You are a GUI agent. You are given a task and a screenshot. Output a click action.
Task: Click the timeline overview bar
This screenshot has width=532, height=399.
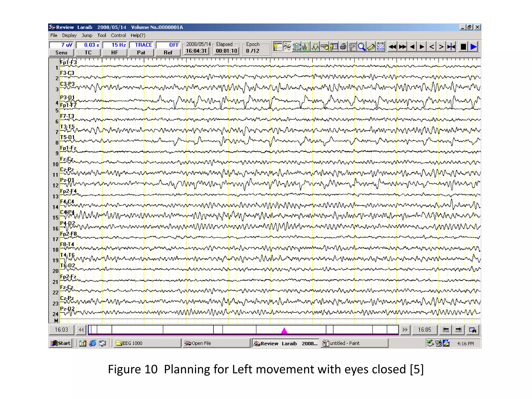pyautogui.click(x=243, y=330)
